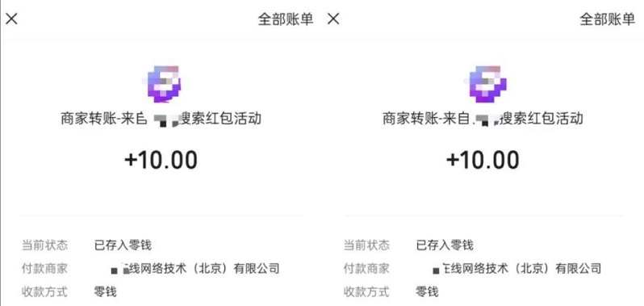Click the left 当前状态 label
This screenshot has height=306, width=644.
coord(44,245)
